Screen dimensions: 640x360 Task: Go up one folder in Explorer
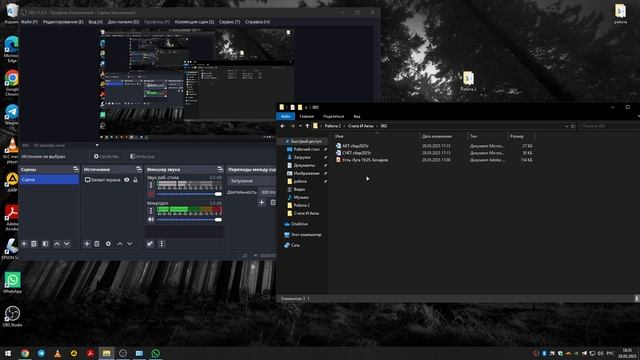pos(307,126)
